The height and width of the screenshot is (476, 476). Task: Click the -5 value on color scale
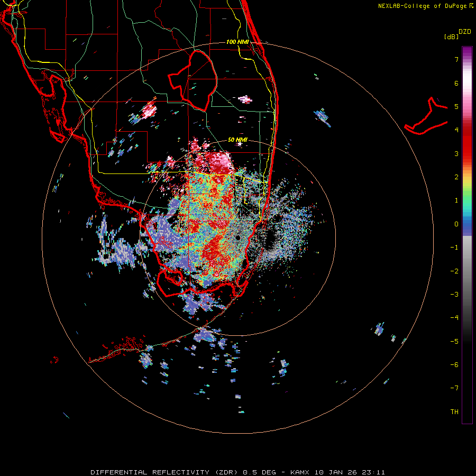point(454,342)
